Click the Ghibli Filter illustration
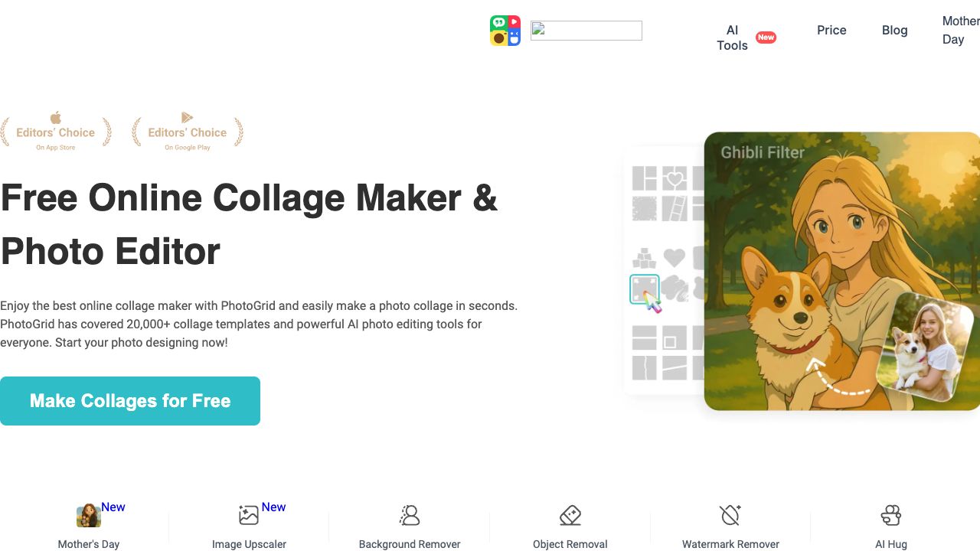 pos(804,253)
